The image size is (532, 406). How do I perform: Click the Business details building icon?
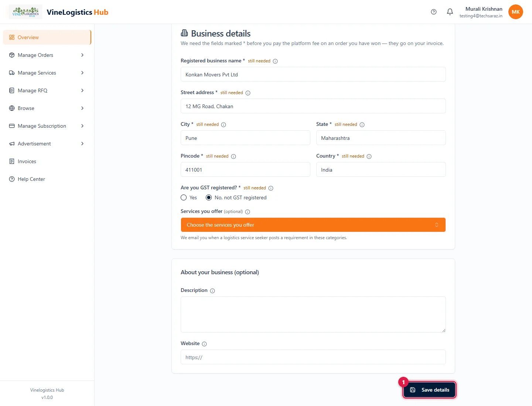[184, 33]
